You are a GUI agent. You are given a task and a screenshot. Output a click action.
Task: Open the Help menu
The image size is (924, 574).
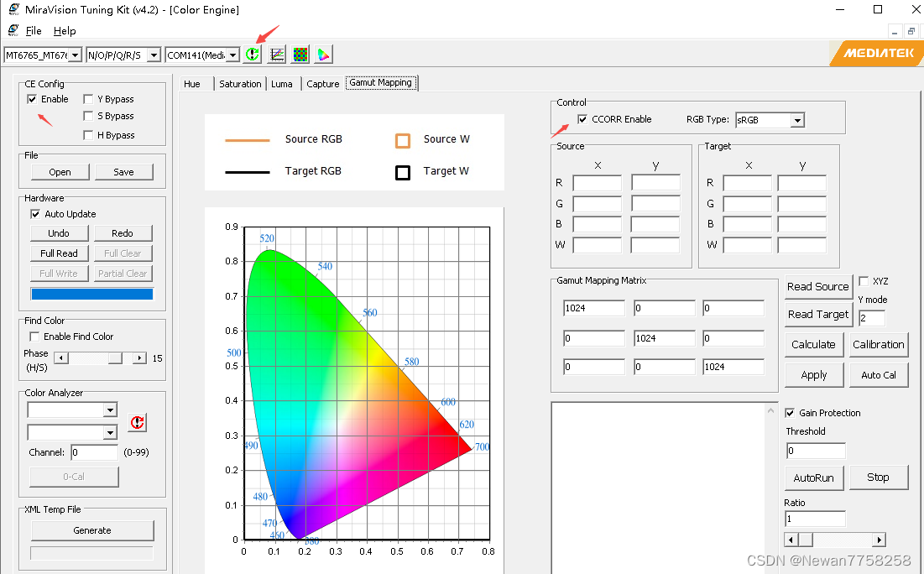point(65,31)
